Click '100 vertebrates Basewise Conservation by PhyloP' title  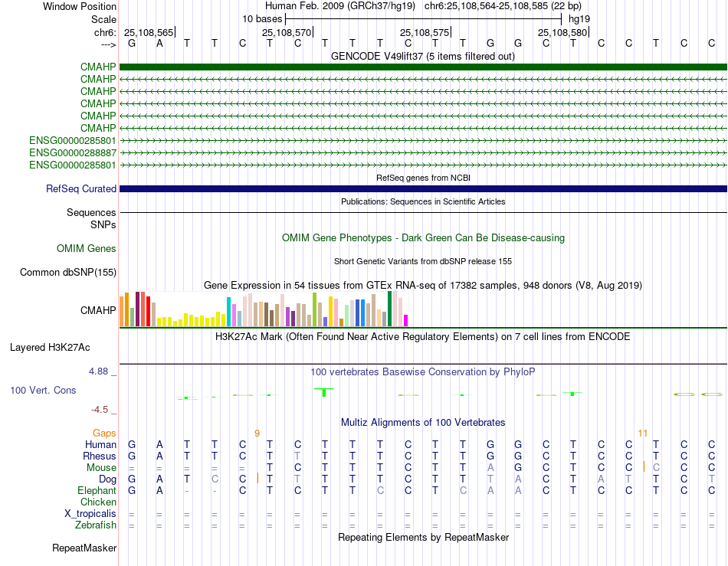point(423,371)
